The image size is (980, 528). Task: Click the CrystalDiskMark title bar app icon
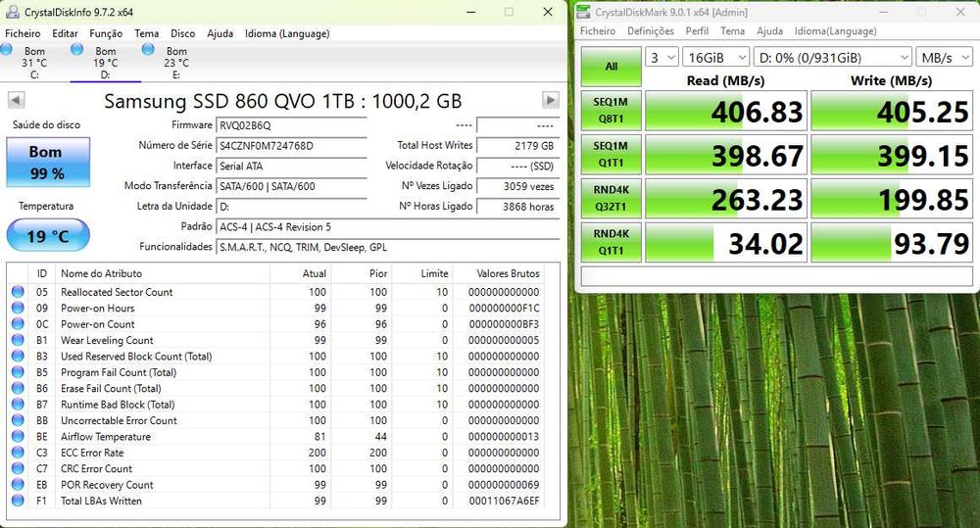coord(584,12)
